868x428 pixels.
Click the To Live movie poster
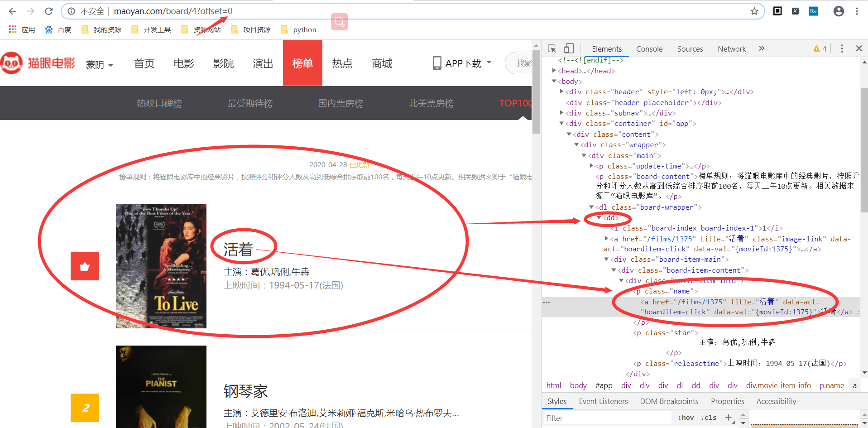[x=161, y=266]
